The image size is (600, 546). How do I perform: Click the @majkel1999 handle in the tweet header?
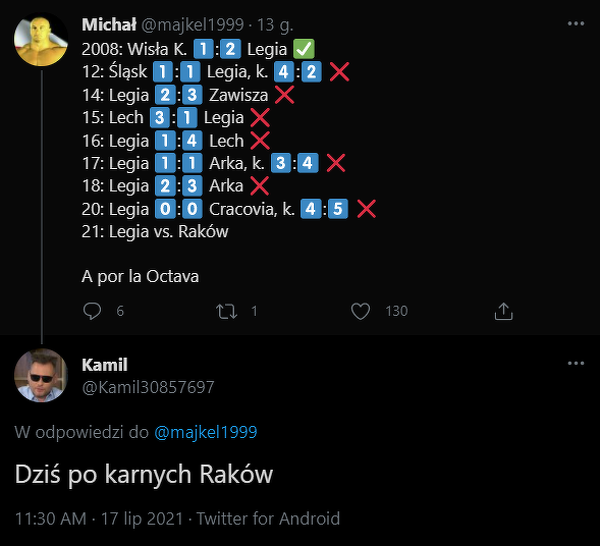pos(187,22)
